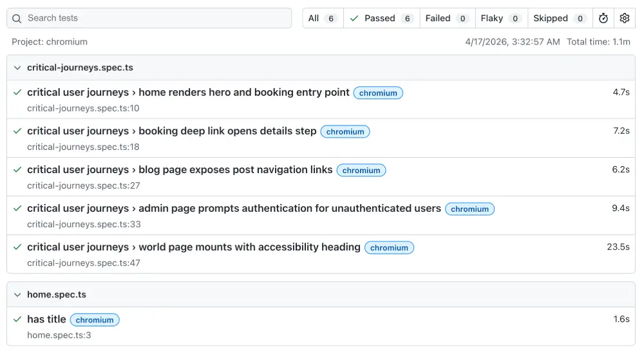644x354 pixels.
Task: Open blog page exposes post navigation links test
Action: [180, 170]
